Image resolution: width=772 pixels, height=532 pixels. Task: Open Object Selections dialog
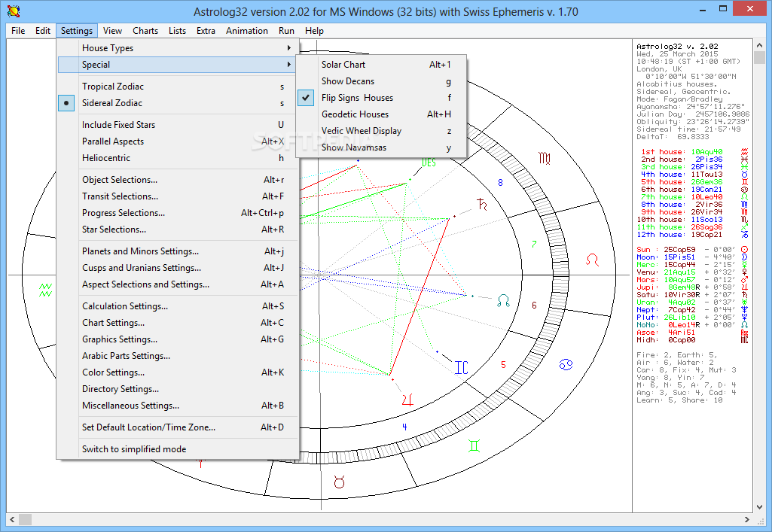point(179,180)
